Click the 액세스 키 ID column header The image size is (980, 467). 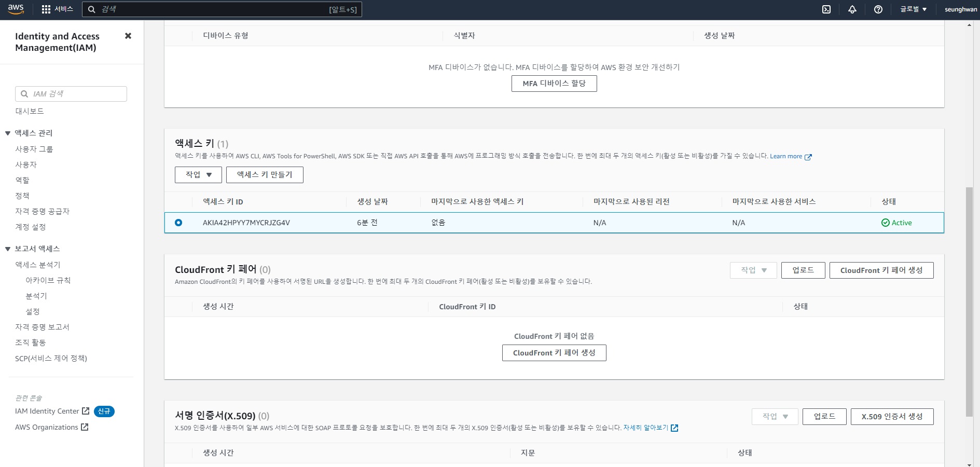click(x=223, y=202)
